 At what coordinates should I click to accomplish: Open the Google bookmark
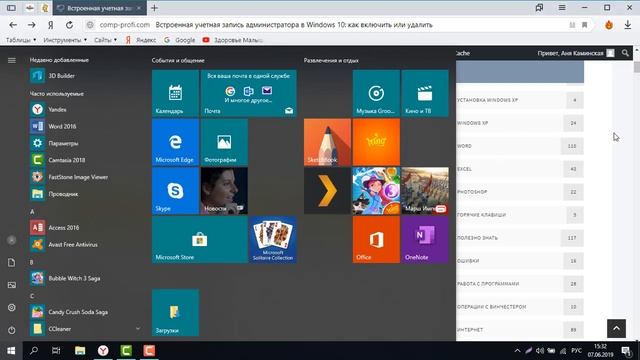(180, 40)
